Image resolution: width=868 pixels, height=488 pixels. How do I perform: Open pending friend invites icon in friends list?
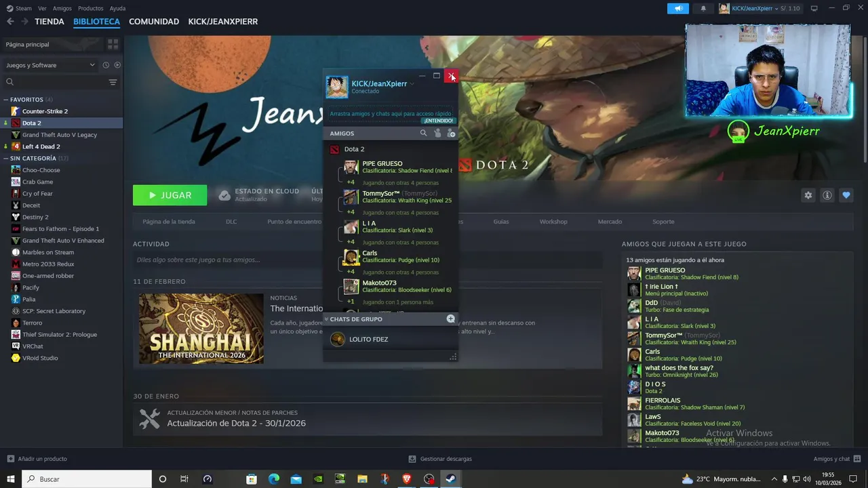click(x=437, y=134)
